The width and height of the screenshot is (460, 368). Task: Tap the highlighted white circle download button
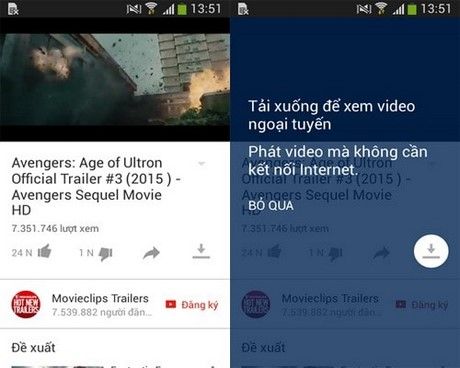click(431, 251)
